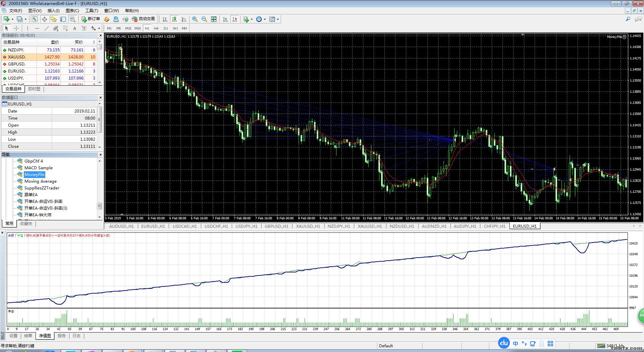Select the crosshair tool
Screen dimensions: 644x352
tap(16, 28)
